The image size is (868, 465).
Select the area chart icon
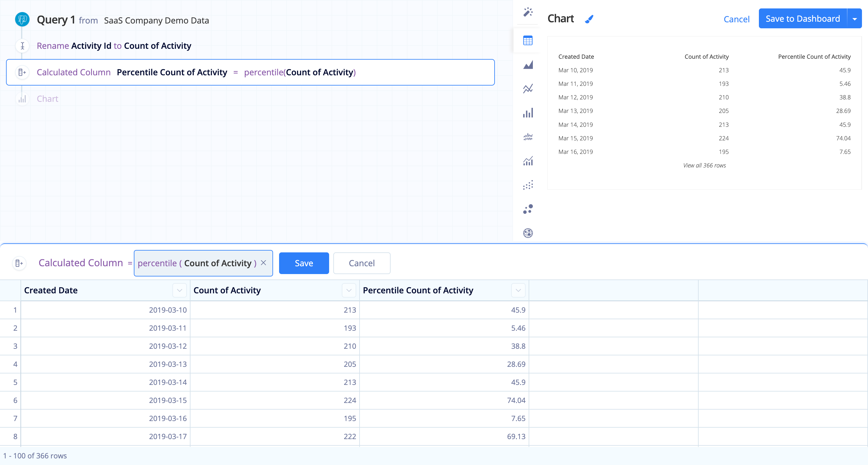528,65
